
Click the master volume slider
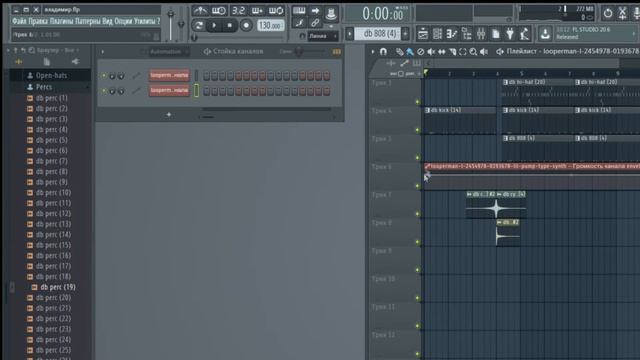click(x=171, y=24)
